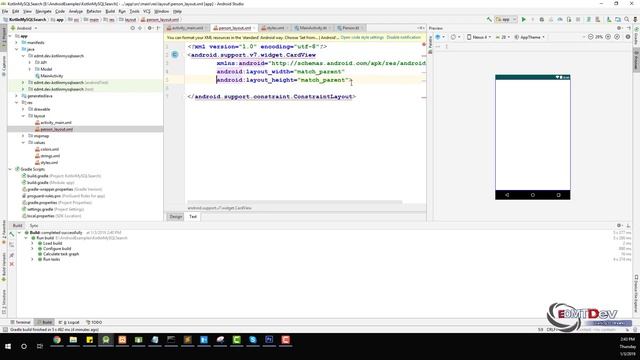
Task: Click the hammer icon in the Build panel sidebar
Action: point(11,235)
